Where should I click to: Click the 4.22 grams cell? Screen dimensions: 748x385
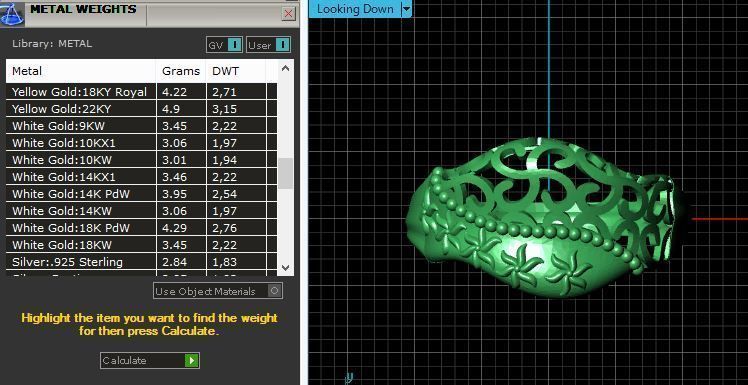point(181,92)
